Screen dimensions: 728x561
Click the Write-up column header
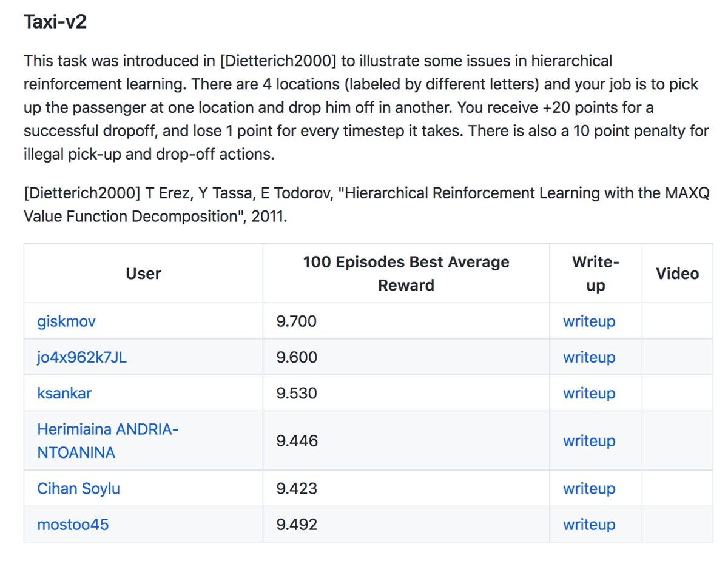coord(595,274)
